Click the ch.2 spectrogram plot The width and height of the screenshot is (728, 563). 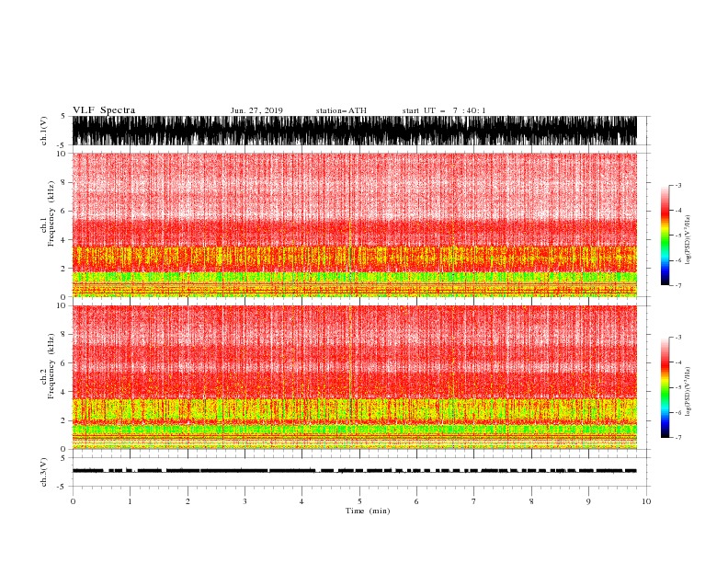coord(355,377)
